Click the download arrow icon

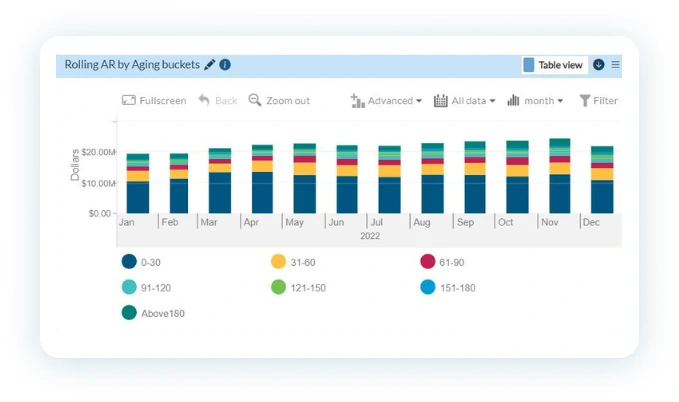click(598, 65)
